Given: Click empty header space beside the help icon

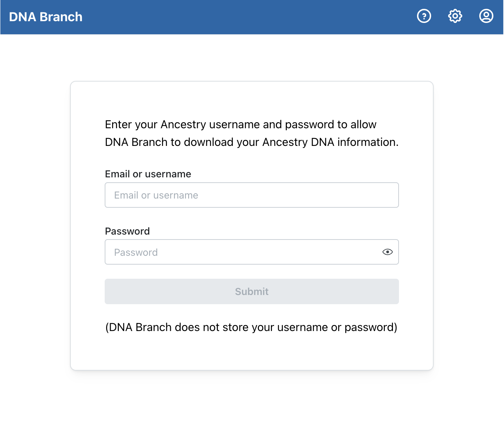Looking at the screenshot, I should (318, 17).
